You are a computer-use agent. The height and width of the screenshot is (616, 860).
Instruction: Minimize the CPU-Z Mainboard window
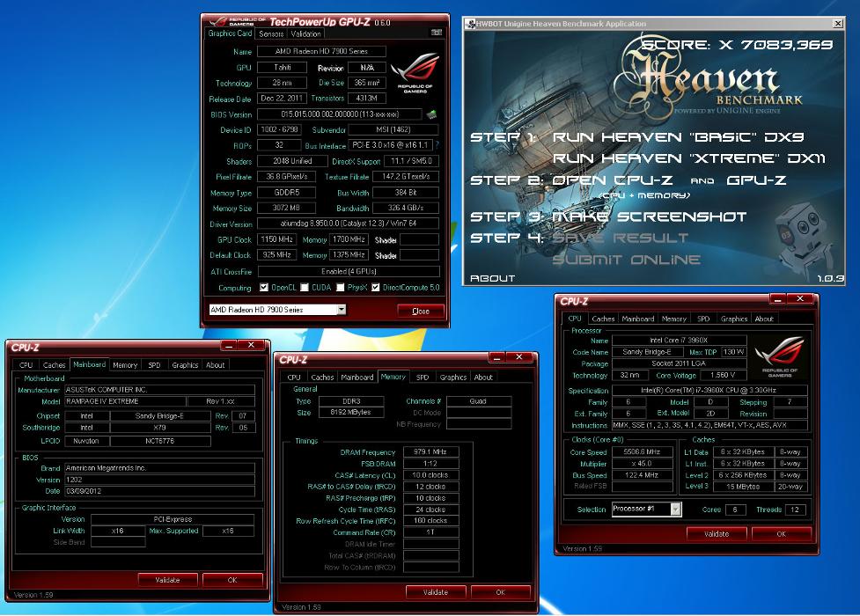pyautogui.click(x=229, y=345)
